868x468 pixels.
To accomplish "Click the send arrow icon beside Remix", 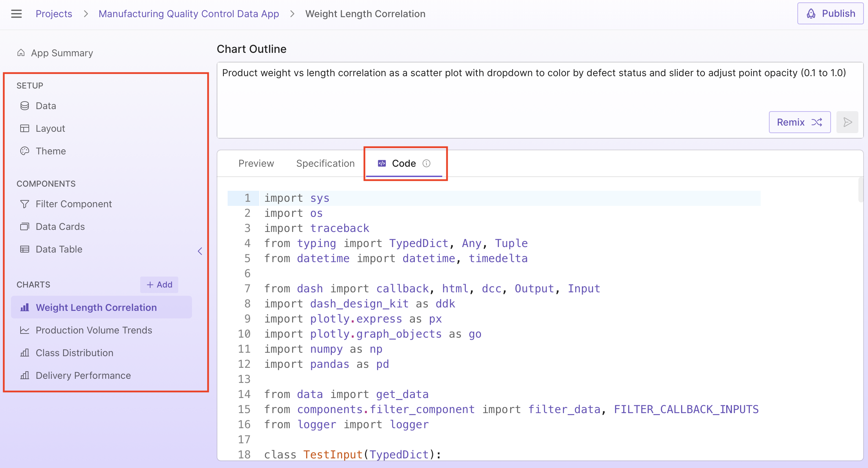I will [x=847, y=122].
